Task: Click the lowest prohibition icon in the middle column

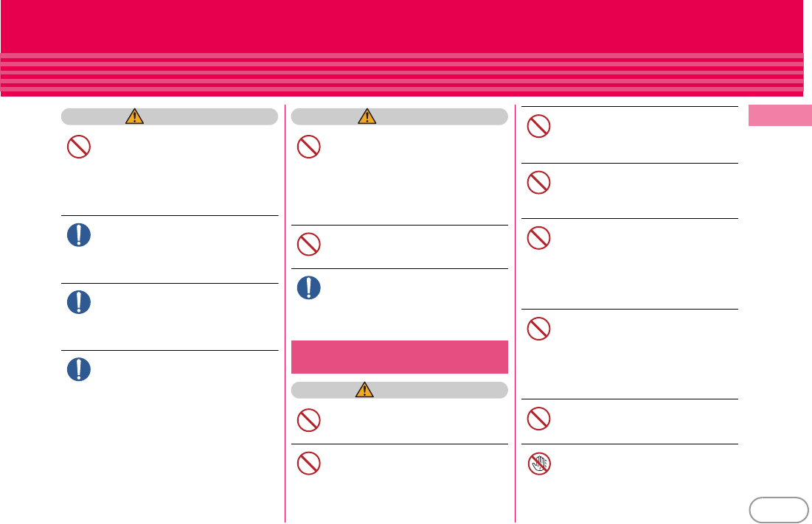Action: 308,463
